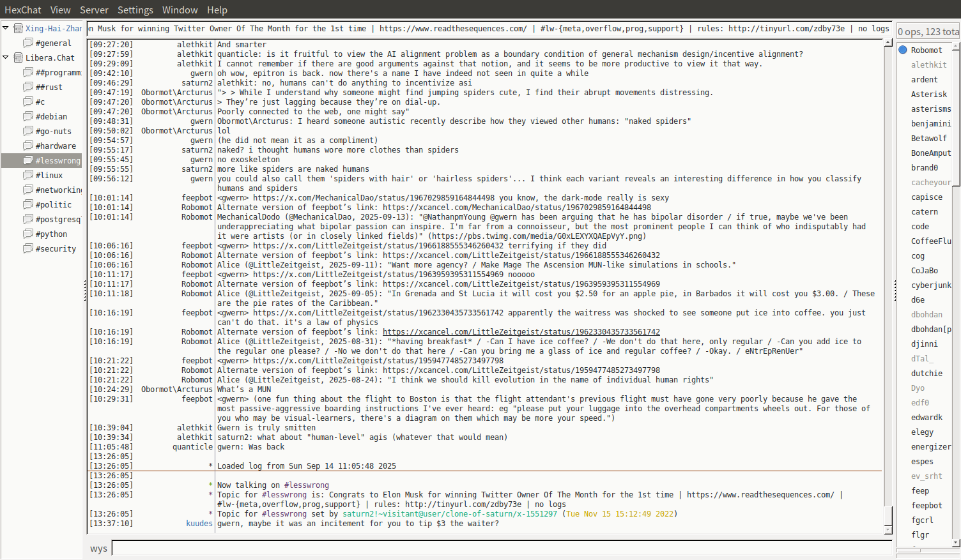Screen dimensions: 961x560
Task: Click the #politics channel icon
Action: point(28,204)
